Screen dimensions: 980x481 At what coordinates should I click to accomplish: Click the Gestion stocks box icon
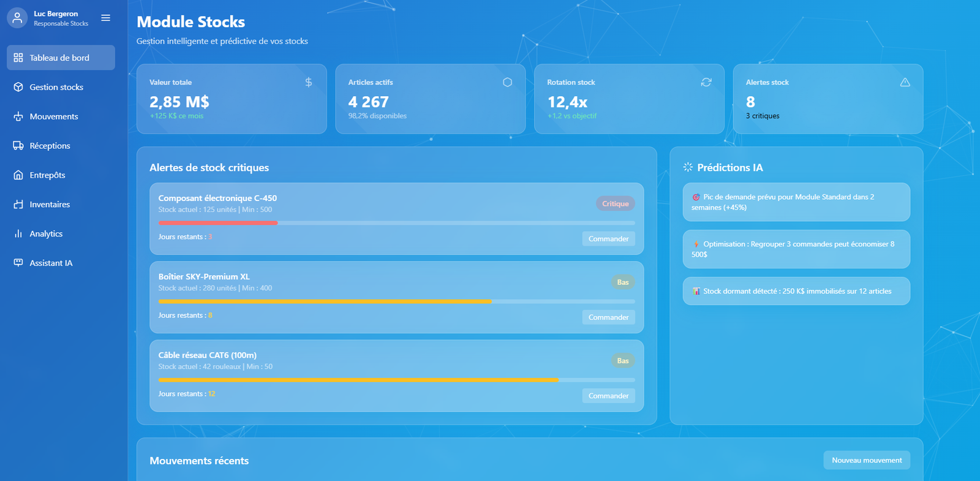(18, 87)
